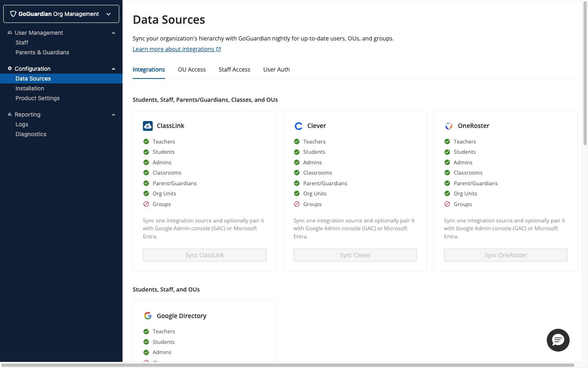The height and width of the screenshot is (368, 588).
Task: Switch to the Integrations tab
Action: pos(149,70)
